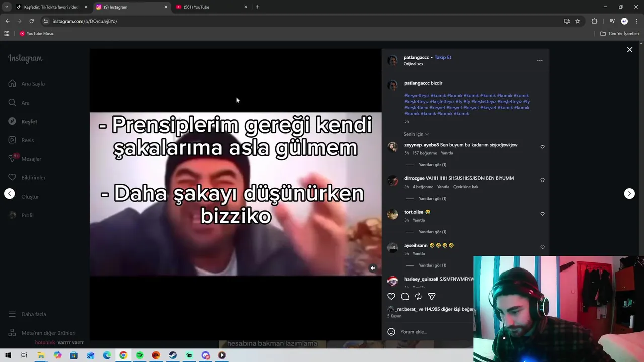Click the repost icon under the post

tap(418, 297)
